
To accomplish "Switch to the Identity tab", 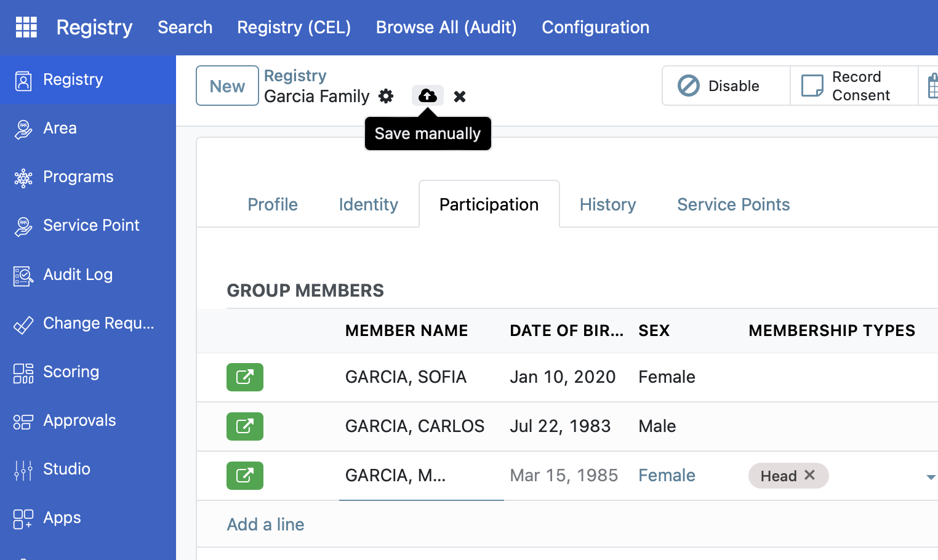I will 368,204.
